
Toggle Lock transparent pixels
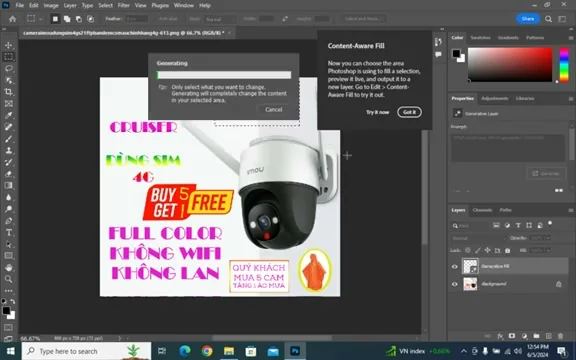468,251
